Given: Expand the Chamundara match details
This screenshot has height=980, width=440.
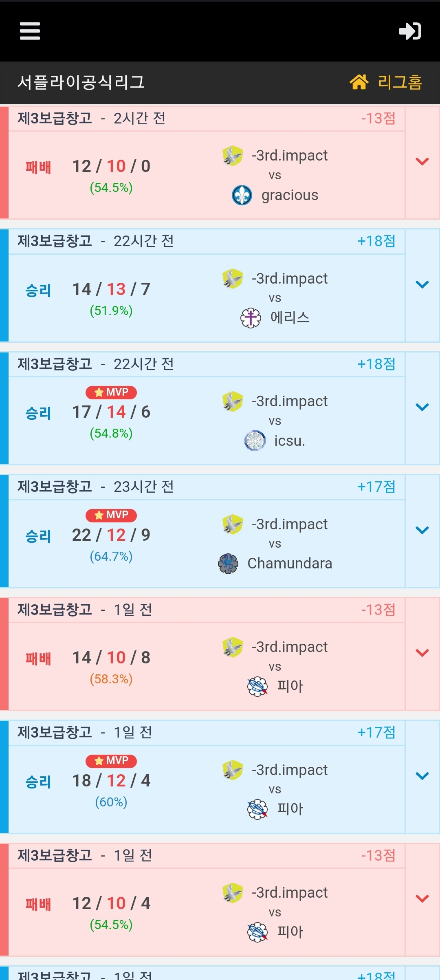Looking at the screenshot, I should (422, 530).
